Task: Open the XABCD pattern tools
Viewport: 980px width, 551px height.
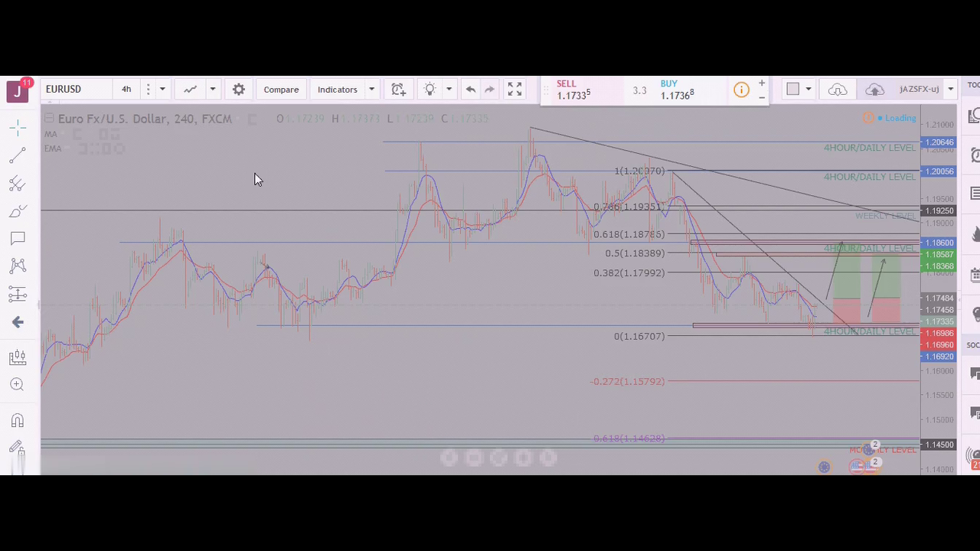Action: coord(18,266)
